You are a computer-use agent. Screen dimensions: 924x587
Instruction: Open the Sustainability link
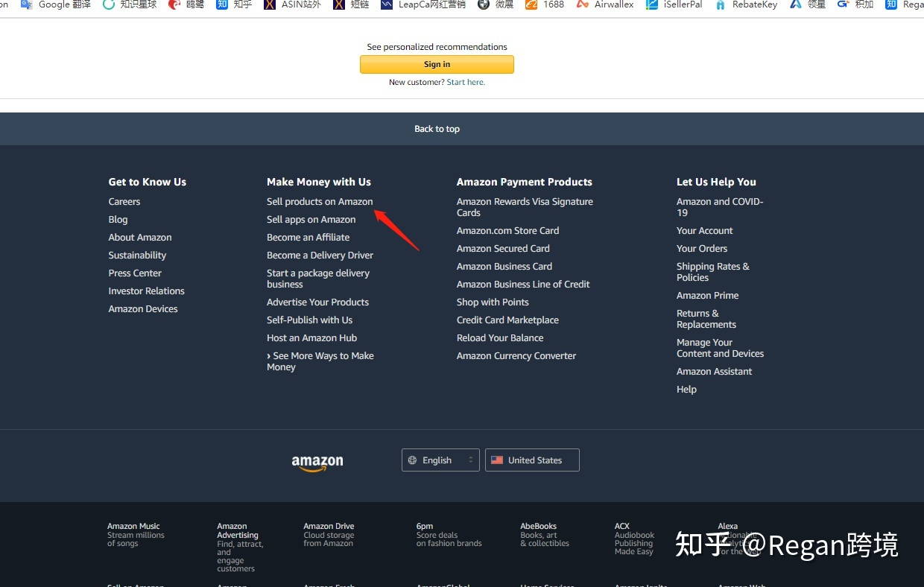pyautogui.click(x=137, y=256)
